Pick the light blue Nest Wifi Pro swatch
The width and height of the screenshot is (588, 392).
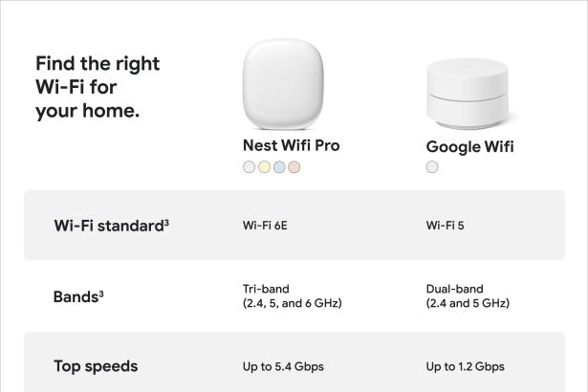click(x=279, y=167)
